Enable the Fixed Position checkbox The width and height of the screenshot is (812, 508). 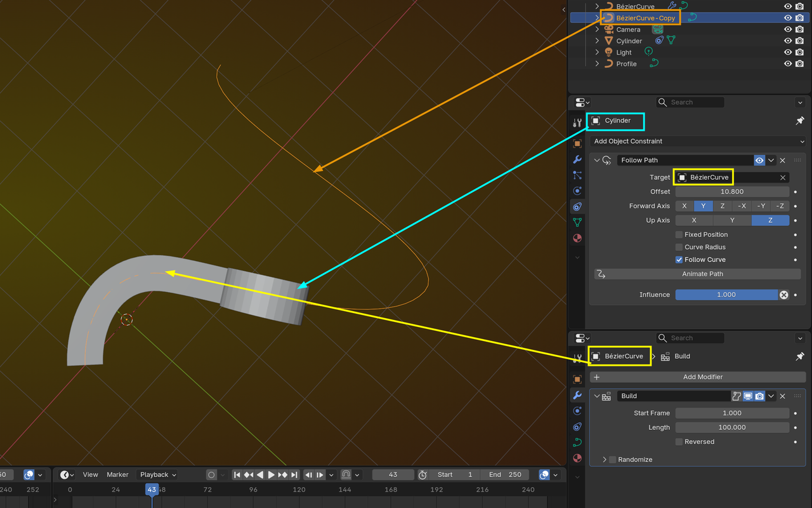(679, 234)
